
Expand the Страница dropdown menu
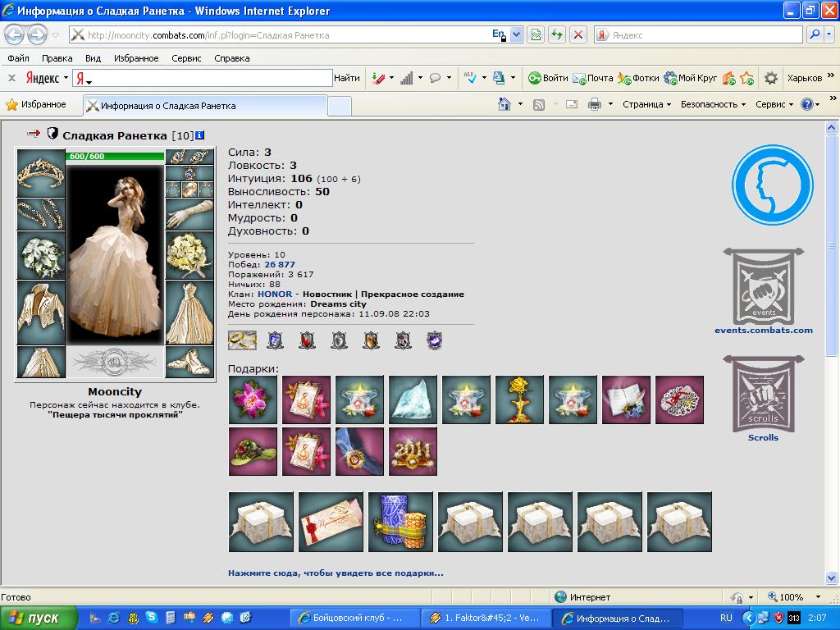click(x=646, y=104)
